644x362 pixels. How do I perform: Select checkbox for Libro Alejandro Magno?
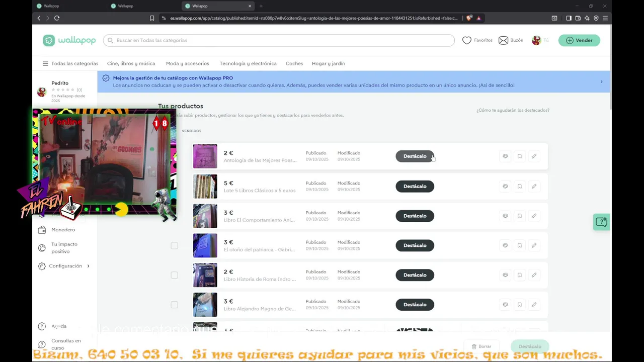[x=174, y=305]
